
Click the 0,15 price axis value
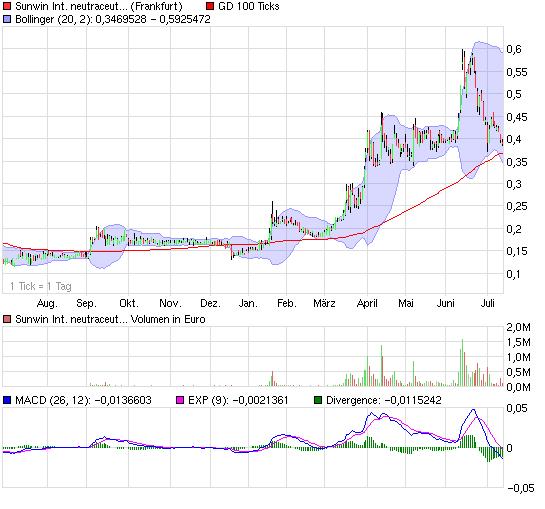click(517, 251)
